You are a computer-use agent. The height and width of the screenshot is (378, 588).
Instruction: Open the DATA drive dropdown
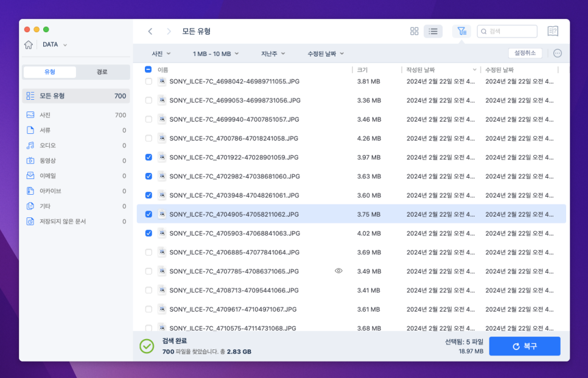tap(55, 44)
